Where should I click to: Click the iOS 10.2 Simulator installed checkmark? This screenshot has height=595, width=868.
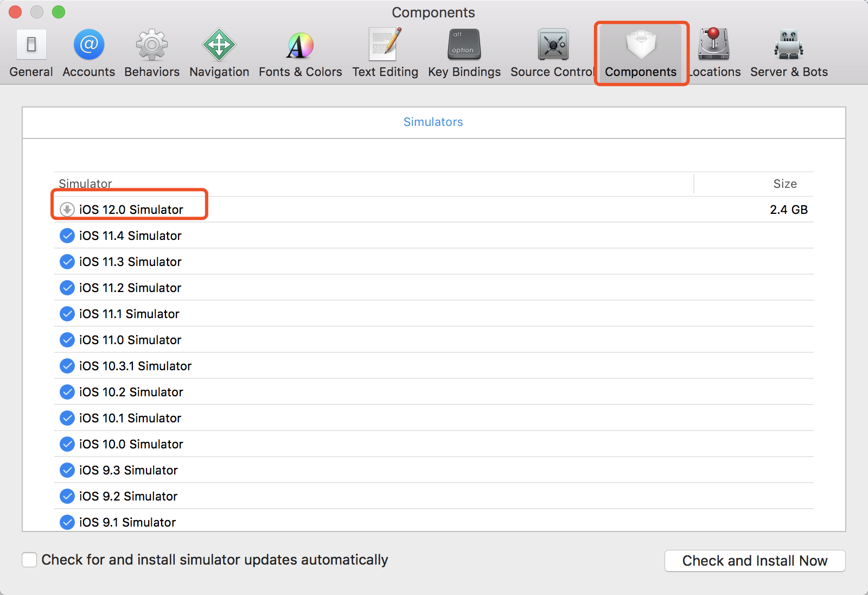click(x=67, y=392)
